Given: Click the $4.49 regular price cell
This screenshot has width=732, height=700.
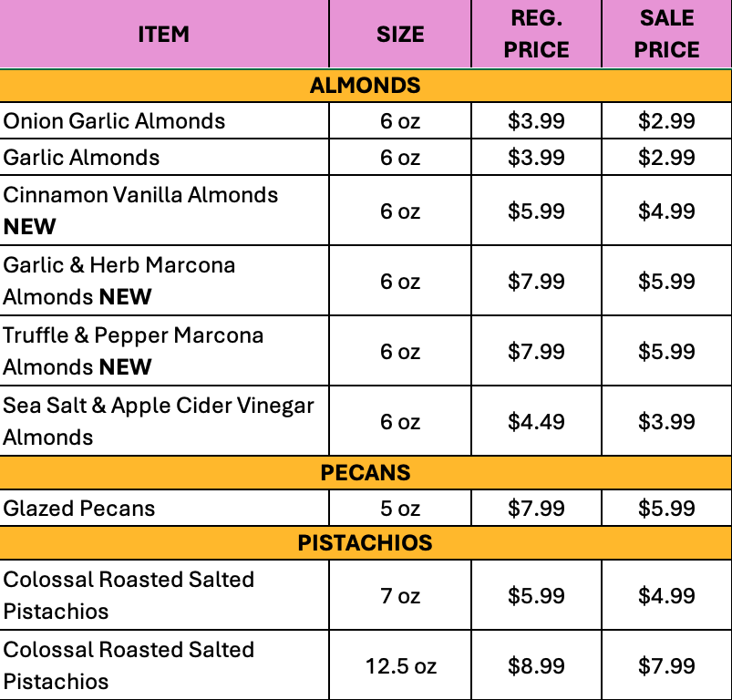Looking at the screenshot, I should [536, 420].
